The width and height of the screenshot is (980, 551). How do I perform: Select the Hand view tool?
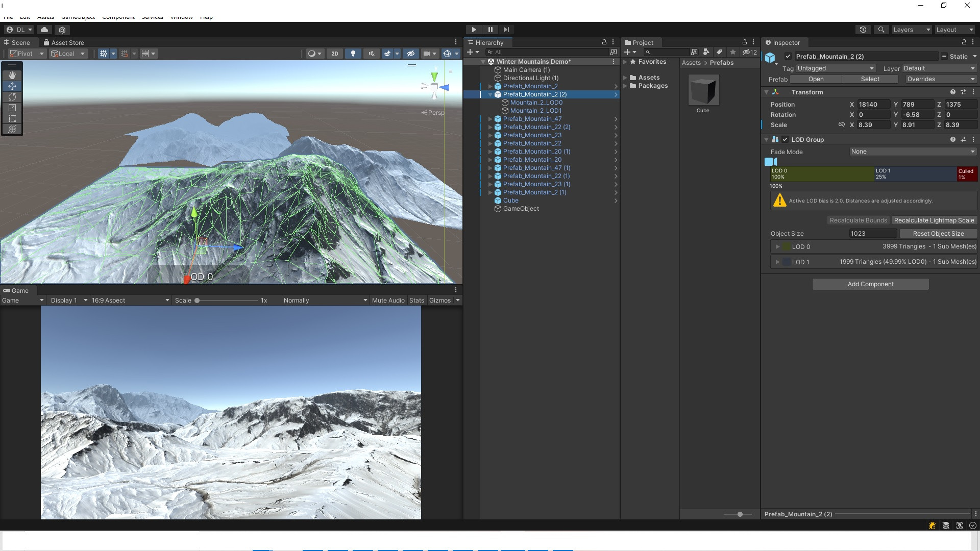(x=12, y=75)
